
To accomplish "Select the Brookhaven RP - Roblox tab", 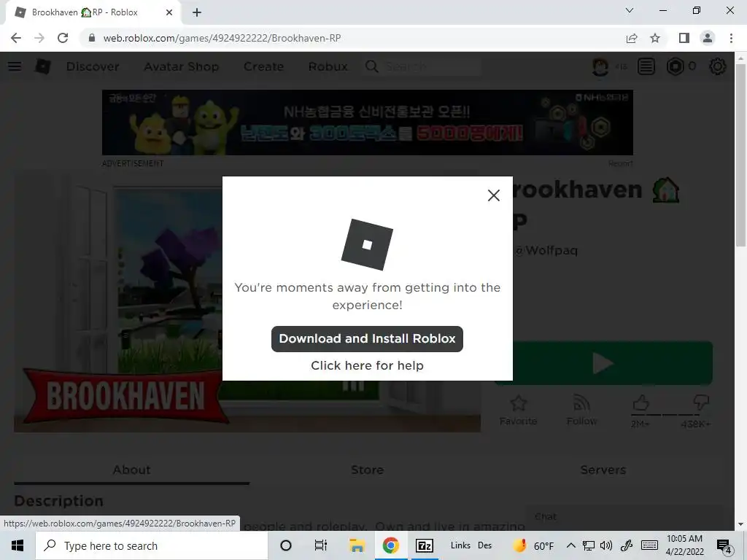I will [93, 12].
